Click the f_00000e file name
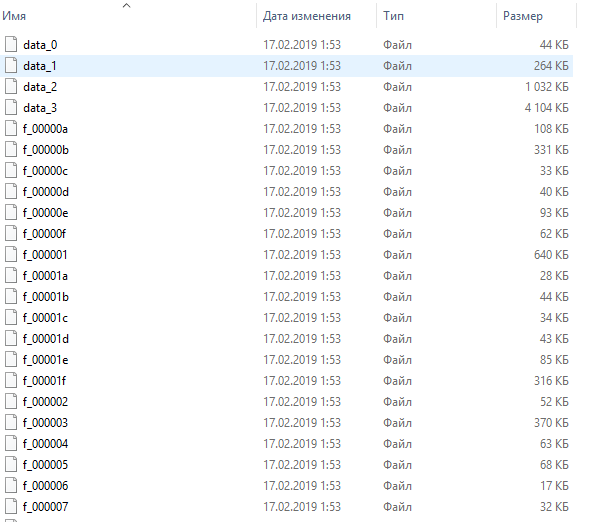 pyautogui.click(x=45, y=213)
